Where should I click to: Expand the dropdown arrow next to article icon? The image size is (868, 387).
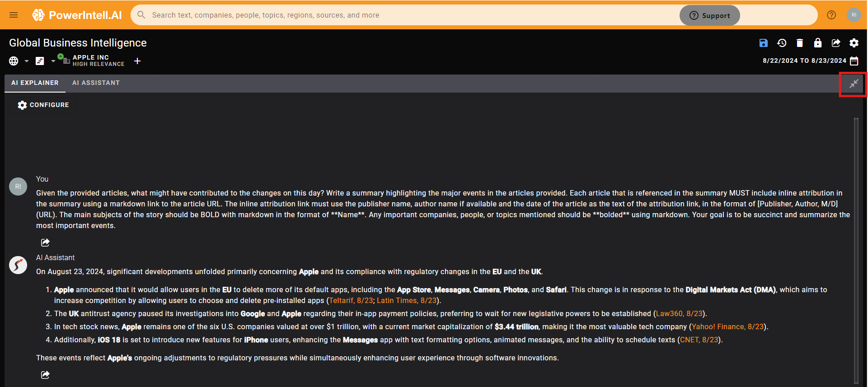[x=53, y=61]
